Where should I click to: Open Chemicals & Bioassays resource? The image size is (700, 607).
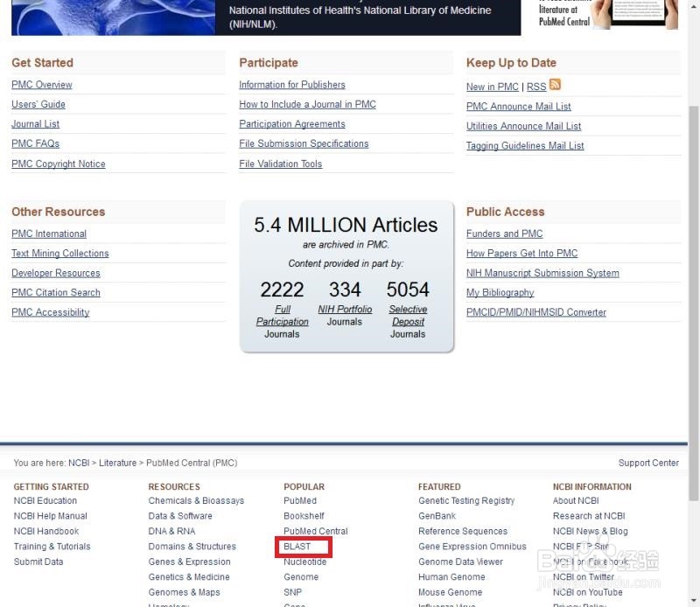(196, 501)
